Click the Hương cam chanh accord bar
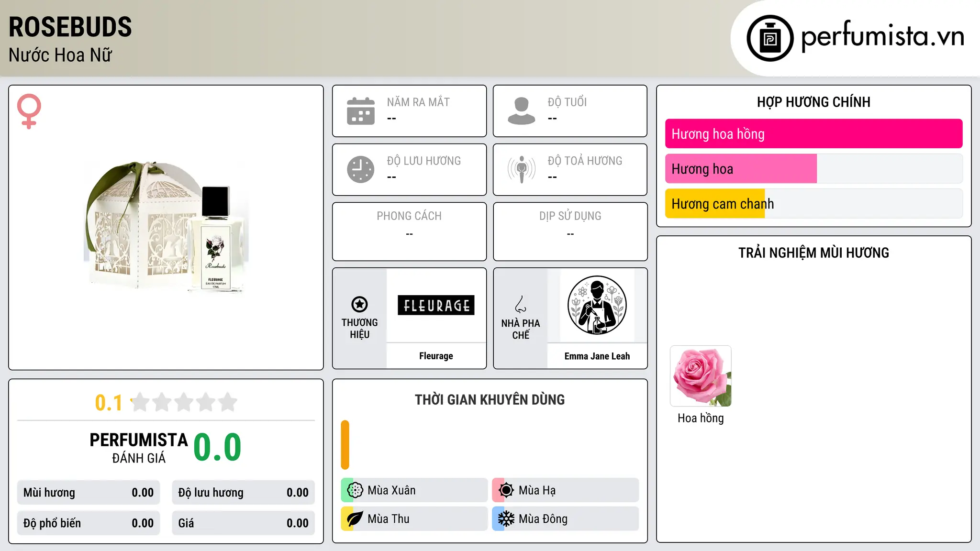 click(x=813, y=204)
